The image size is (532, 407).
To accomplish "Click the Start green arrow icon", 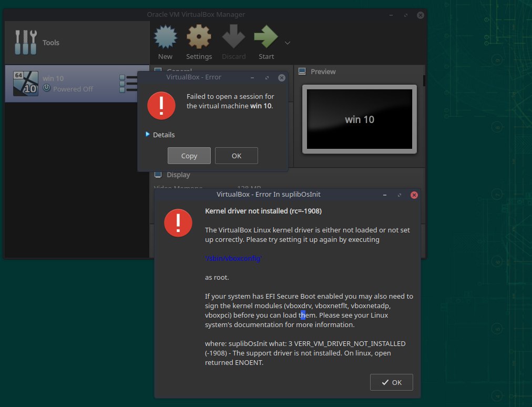I will point(266,37).
